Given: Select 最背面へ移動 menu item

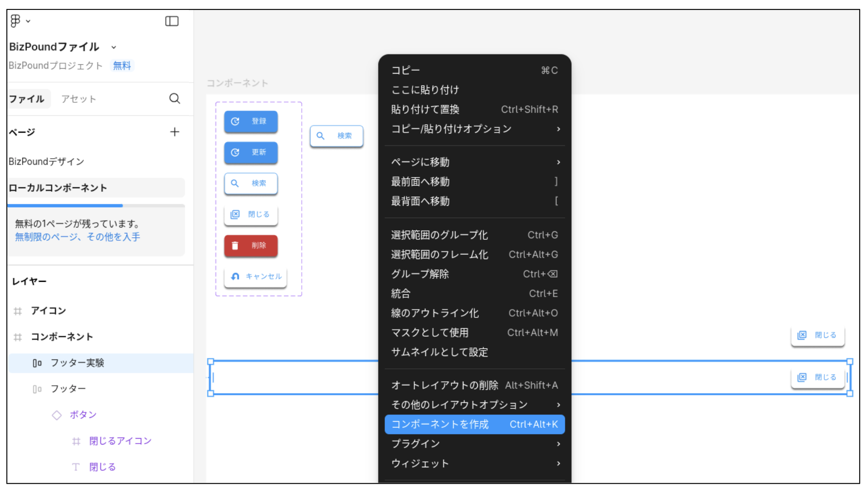Looking at the screenshot, I should pos(475,201).
